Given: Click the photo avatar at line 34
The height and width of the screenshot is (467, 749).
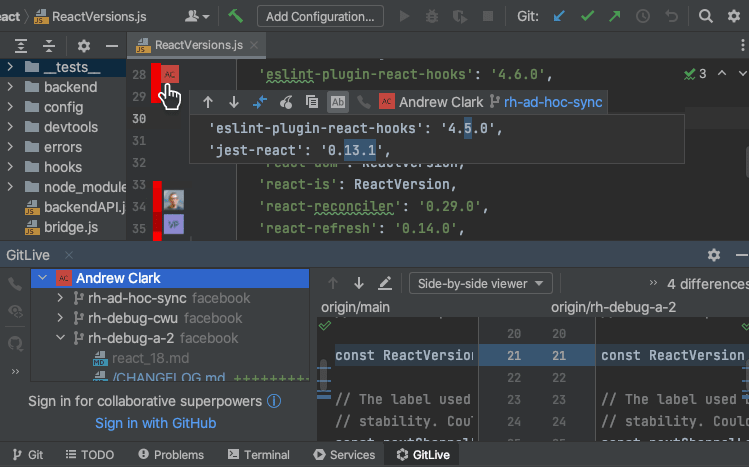Looking at the screenshot, I should tap(173, 200).
